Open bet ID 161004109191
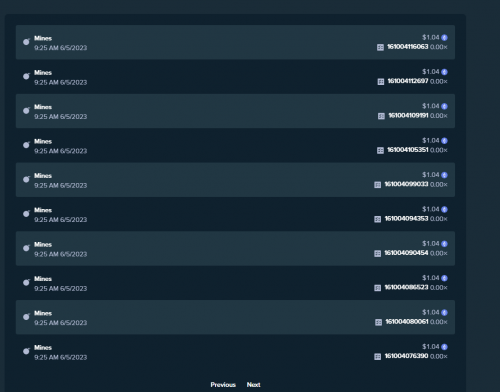This screenshot has height=392, width=500. click(408, 115)
